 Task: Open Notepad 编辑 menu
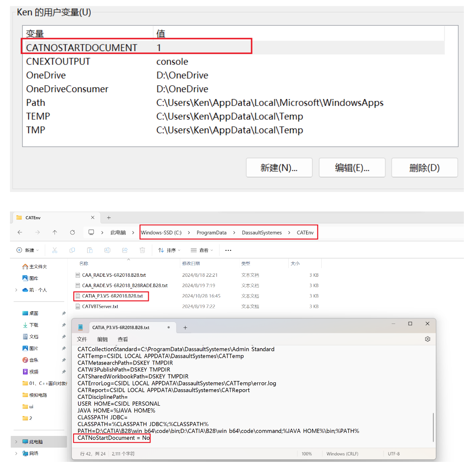(102, 339)
